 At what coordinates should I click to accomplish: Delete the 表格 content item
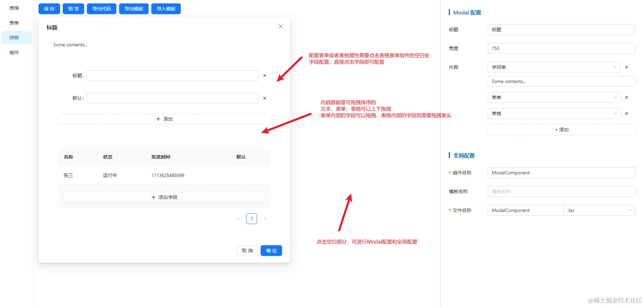(x=627, y=114)
